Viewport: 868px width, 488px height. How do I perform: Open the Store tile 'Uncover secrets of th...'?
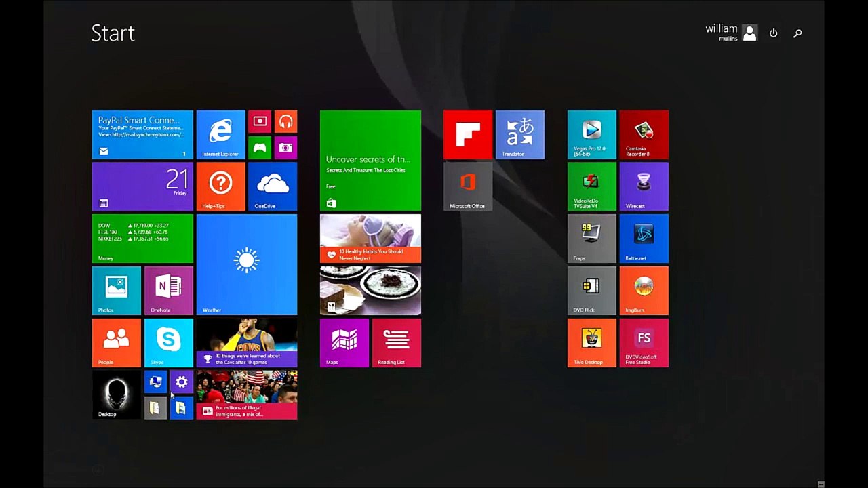click(370, 161)
